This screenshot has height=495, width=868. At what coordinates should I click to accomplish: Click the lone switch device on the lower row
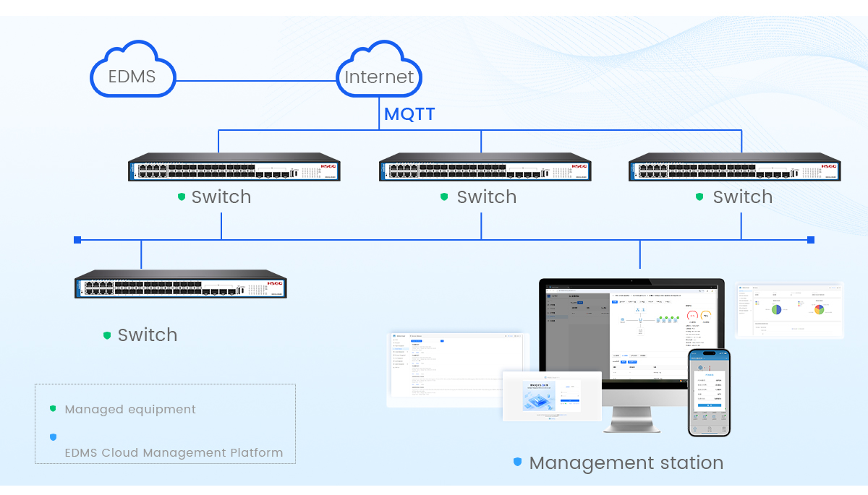click(x=181, y=284)
